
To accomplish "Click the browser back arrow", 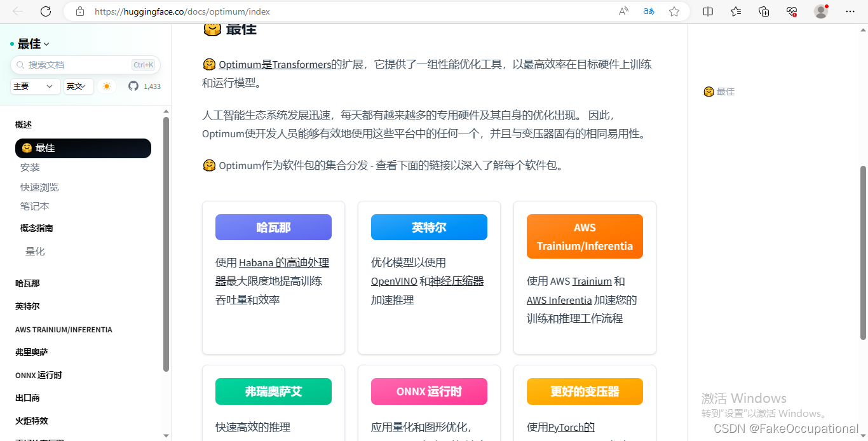I will pos(18,11).
